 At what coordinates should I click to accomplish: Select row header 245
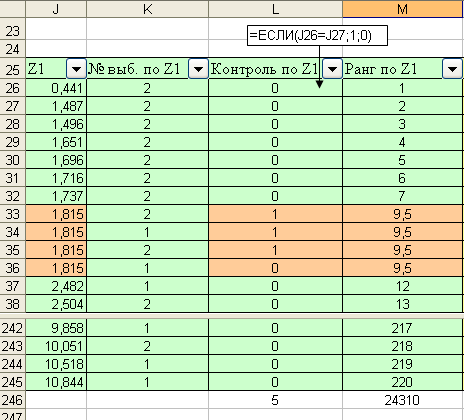12,382
